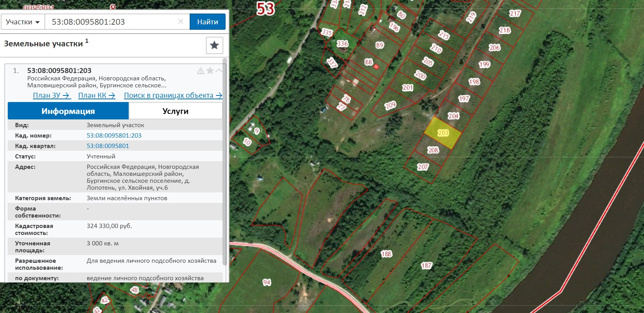
Task: Click the large region label 53 on map
Action: 266,9
